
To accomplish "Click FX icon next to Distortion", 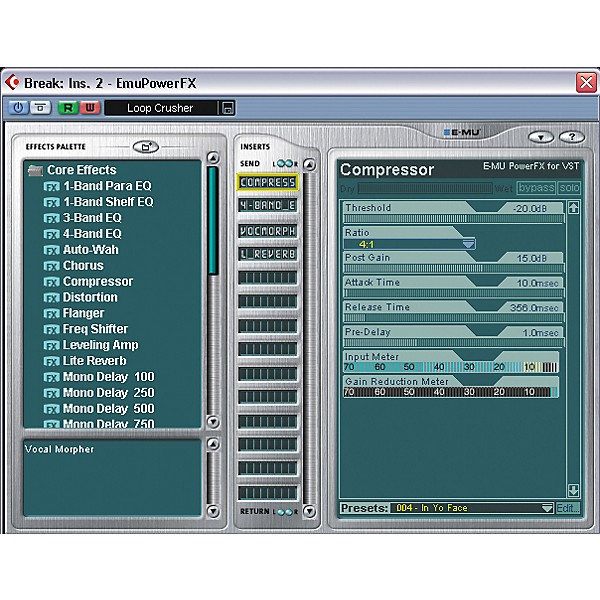I will (52, 298).
